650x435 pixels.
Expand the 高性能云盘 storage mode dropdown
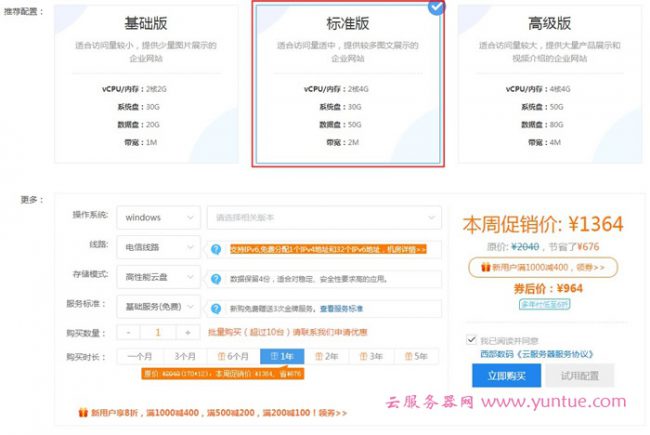click(x=158, y=278)
